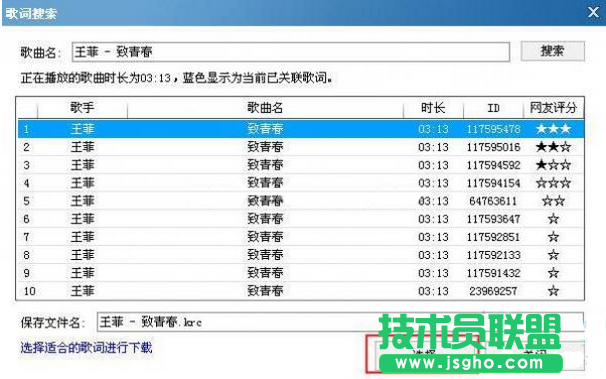Click the 搜索 search button

553,51
